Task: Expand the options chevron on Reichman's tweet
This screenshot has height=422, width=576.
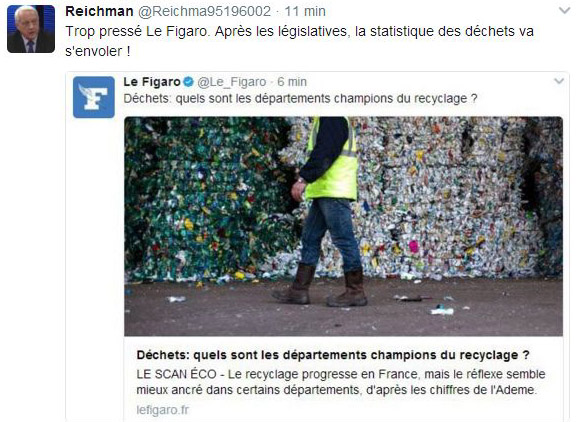Action: pyautogui.click(x=564, y=11)
